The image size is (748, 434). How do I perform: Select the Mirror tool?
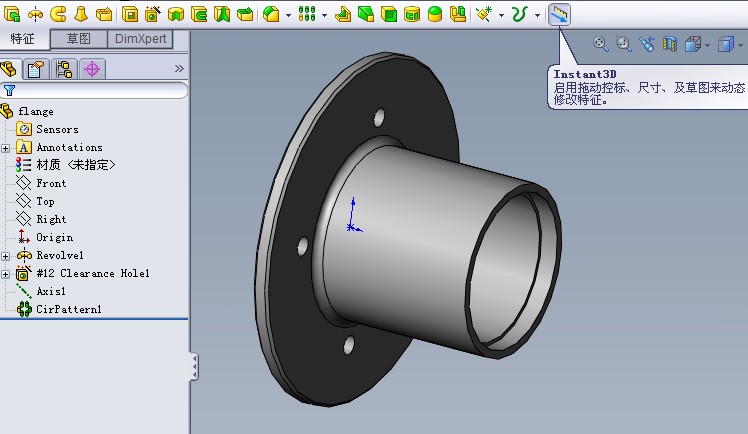(458, 14)
